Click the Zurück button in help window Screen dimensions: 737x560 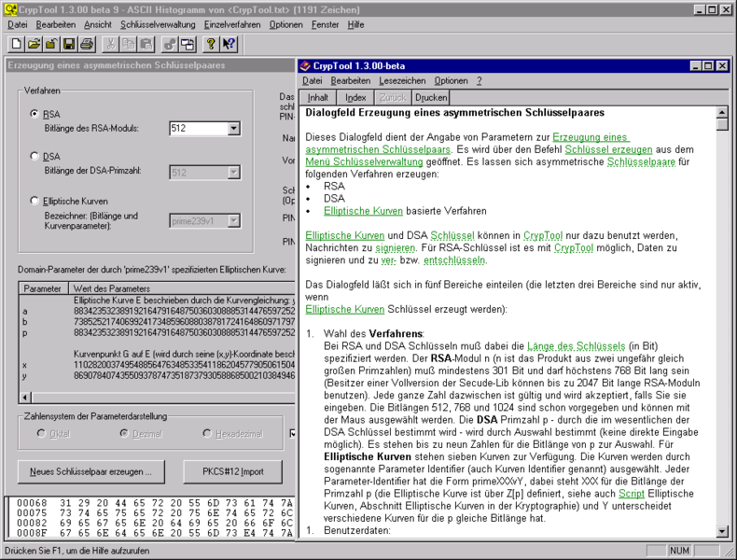[393, 97]
